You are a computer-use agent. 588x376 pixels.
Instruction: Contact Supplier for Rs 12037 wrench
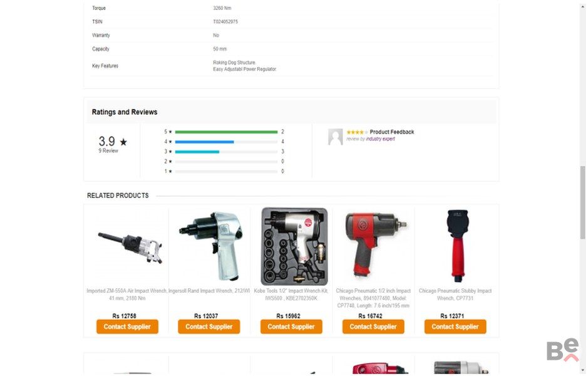[x=209, y=326]
